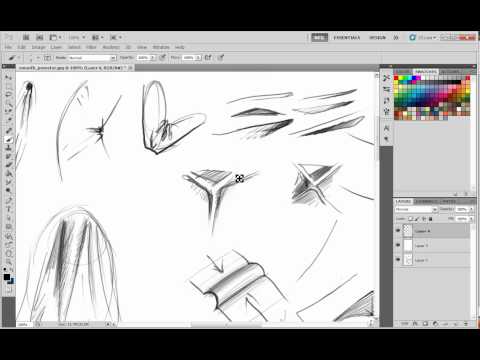This screenshot has height=360, width=480.
Task: Switch to the DESIGN workspace
Action: pos(377,38)
